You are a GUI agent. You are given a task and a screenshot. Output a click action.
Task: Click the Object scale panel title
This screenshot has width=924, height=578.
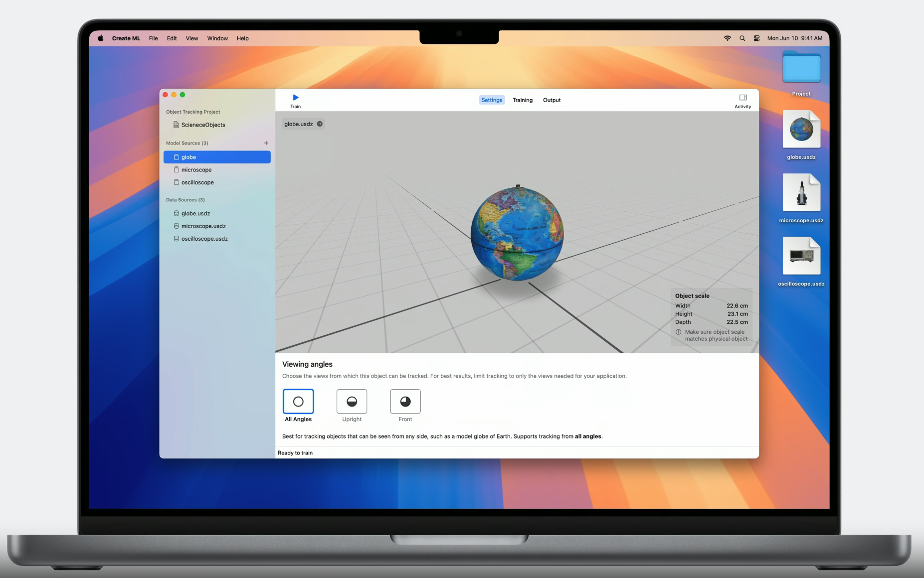coord(692,296)
